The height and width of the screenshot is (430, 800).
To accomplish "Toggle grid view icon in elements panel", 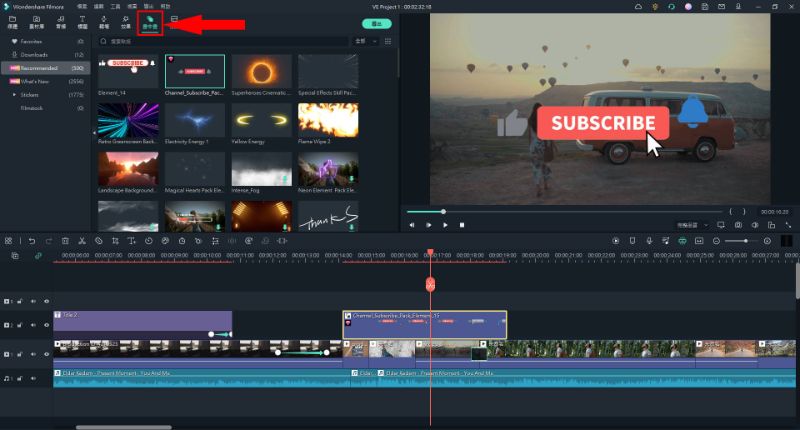I will [388, 41].
